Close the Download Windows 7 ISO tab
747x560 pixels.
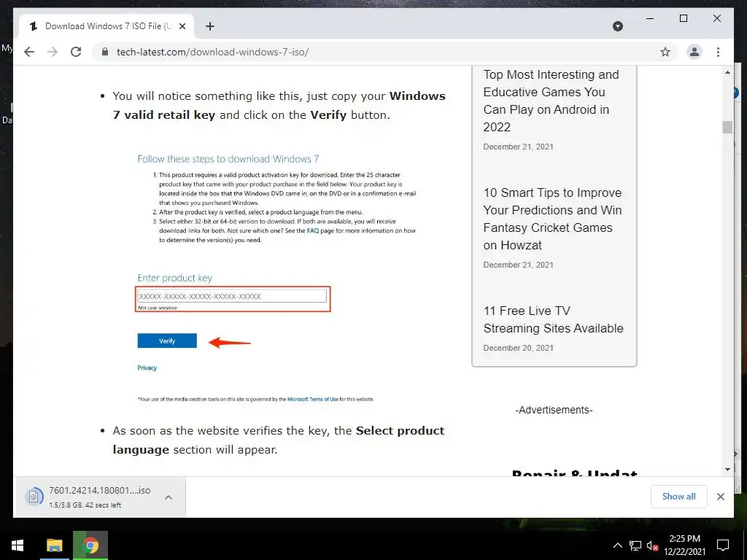182,26
